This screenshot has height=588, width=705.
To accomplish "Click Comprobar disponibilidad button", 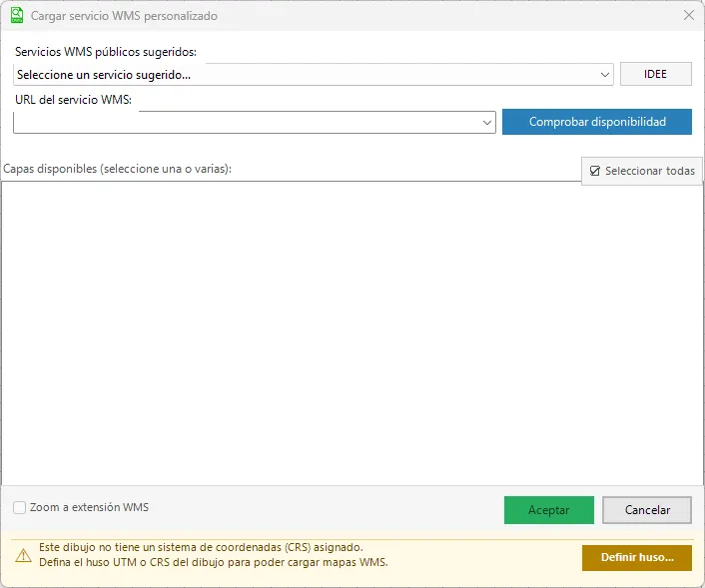I will [596, 122].
